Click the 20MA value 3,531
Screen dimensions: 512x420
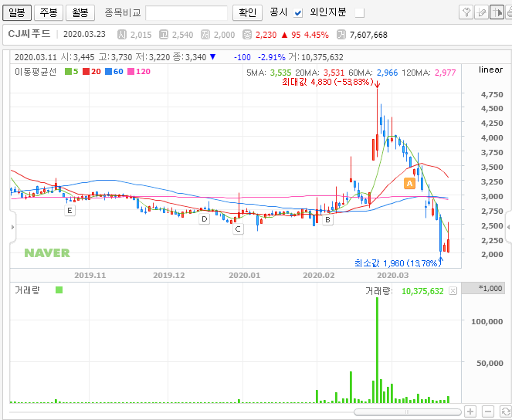pyautogui.click(x=334, y=73)
